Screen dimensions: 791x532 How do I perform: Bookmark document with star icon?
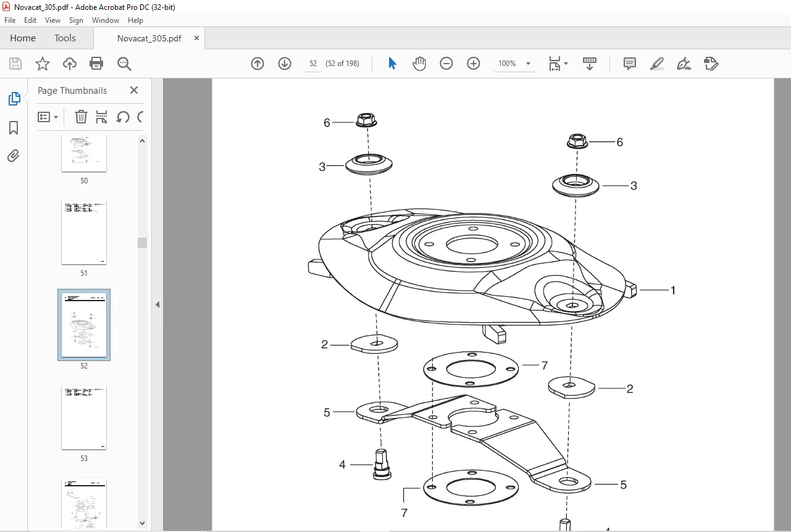(43, 64)
